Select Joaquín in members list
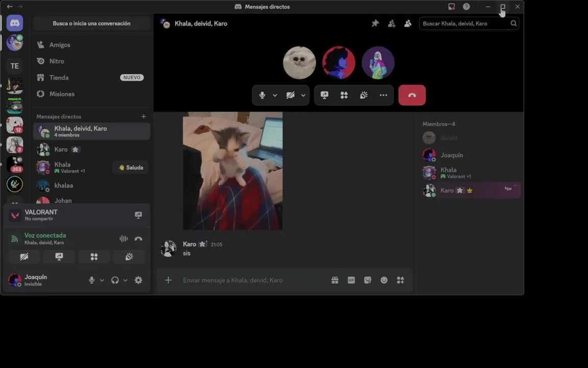Screen dimensions: 588x368 pyautogui.click(x=471, y=155)
